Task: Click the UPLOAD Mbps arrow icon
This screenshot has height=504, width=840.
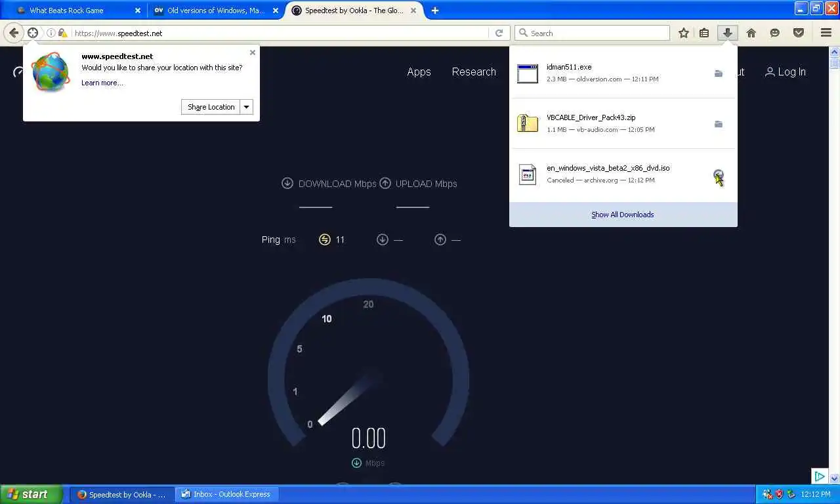Action: tap(385, 183)
